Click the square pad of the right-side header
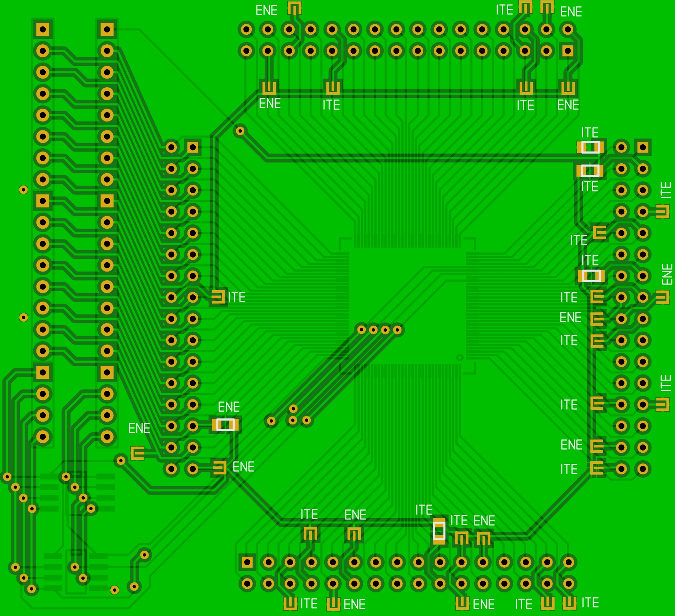The image size is (675, 616). (x=643, y=147)
